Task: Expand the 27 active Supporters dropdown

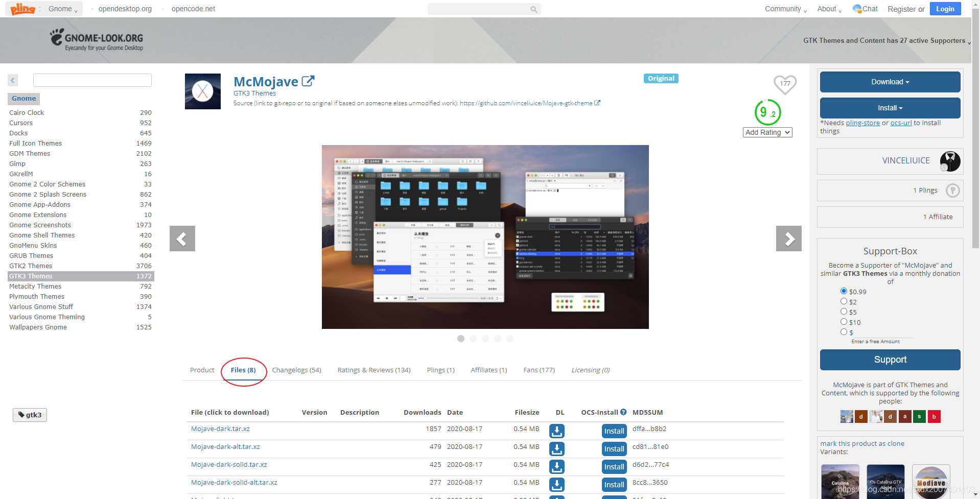Action: coord(887,41)
